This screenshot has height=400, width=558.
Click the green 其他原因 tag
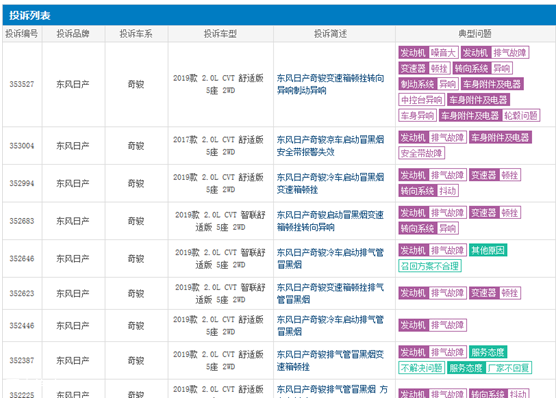point(488,250)
